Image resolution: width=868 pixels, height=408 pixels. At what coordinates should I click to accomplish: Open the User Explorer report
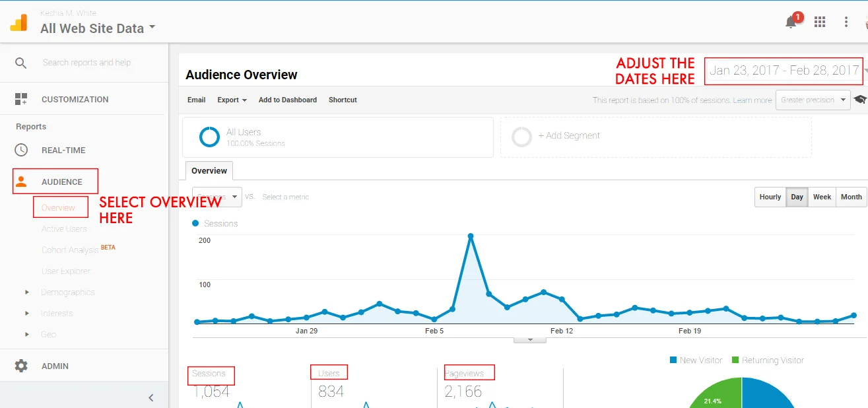[66, 271]
